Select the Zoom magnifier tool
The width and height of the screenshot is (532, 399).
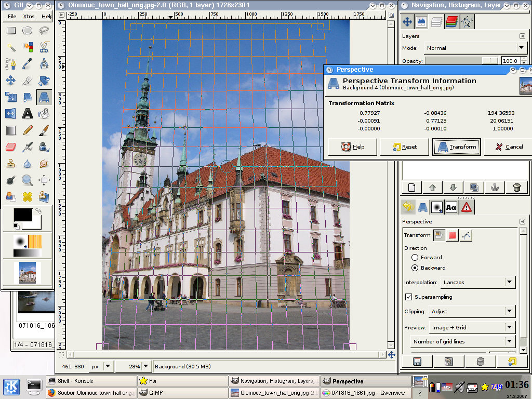click(x=27, y=180)
